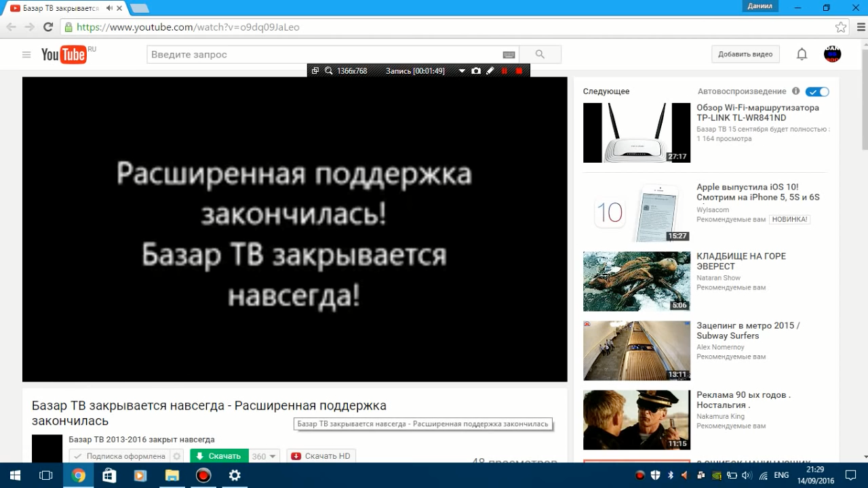Screen dimensions: 868x488
Task: Open the TP-LINK router video thumbnail
Action: click(x=636, y=132)
